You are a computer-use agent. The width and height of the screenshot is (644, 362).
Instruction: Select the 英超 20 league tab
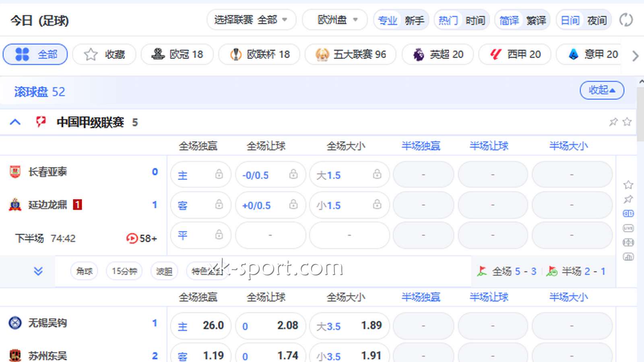(x=438, y=54)
